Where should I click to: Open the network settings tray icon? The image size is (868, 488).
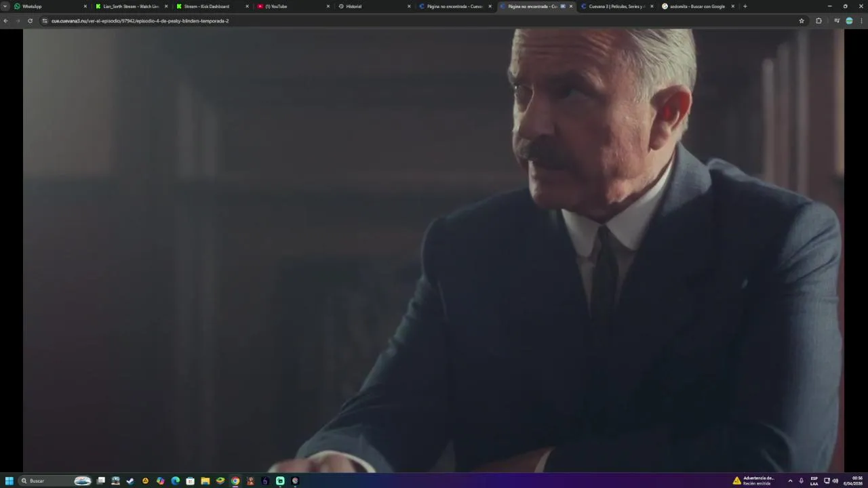(x=827, y=481)
